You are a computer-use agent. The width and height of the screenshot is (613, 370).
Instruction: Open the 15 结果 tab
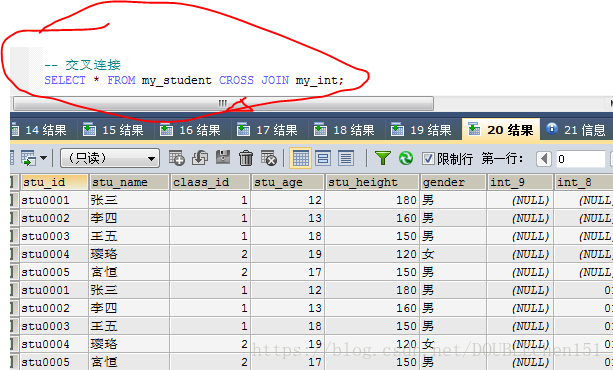pyautogui.click(x=114, y=130)
